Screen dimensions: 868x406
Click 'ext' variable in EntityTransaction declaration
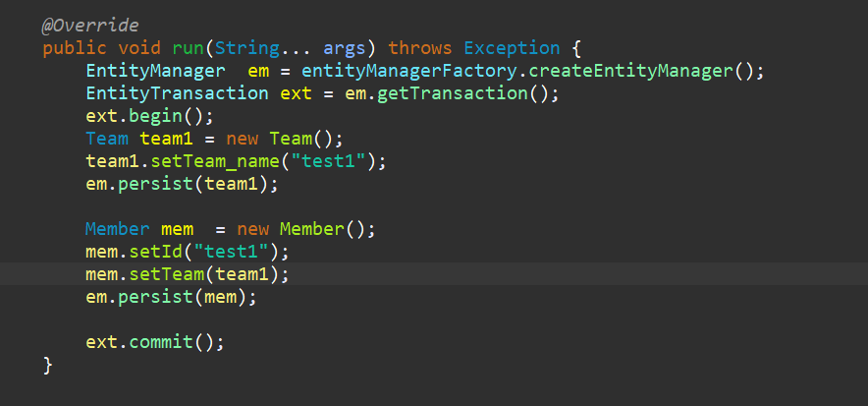(x=297, y=93)
